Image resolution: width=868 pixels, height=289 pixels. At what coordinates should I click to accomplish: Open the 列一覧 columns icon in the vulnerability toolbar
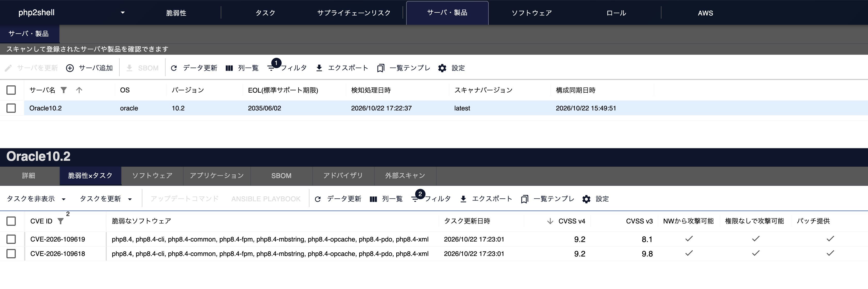pos(373,199)
